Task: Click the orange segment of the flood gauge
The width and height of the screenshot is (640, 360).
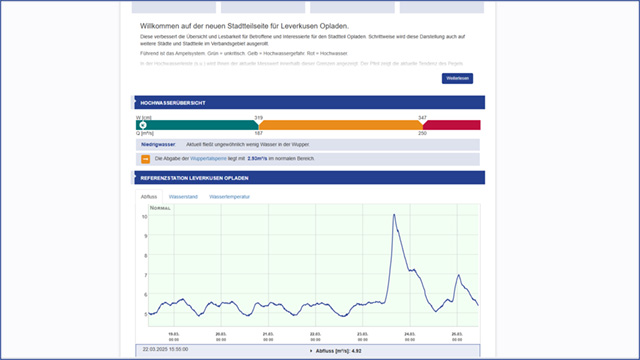Action: coord(341,125)
